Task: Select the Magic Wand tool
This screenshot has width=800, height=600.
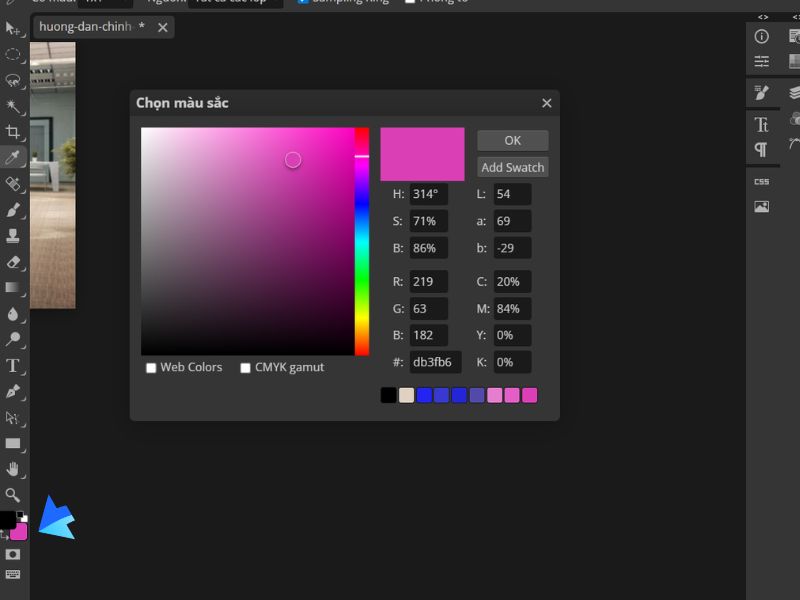Action: click(12, 106)
